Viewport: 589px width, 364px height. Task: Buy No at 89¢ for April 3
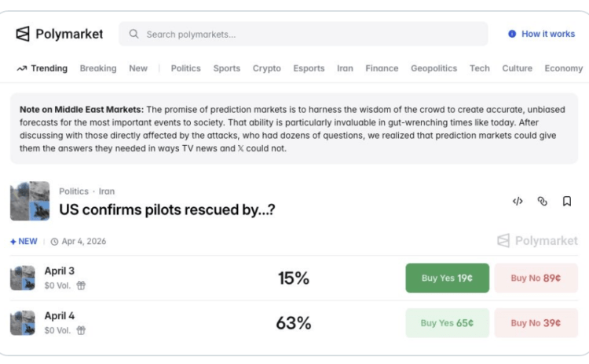point(536,278)
